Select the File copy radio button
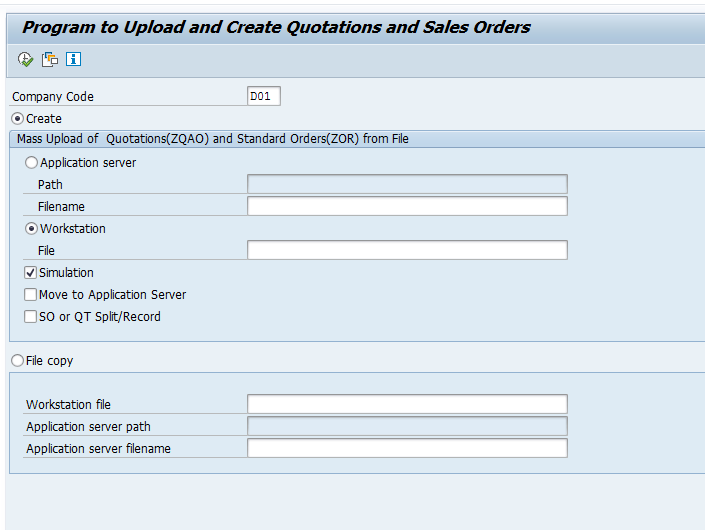Viewport: 705px width, 530px height. 18,361
